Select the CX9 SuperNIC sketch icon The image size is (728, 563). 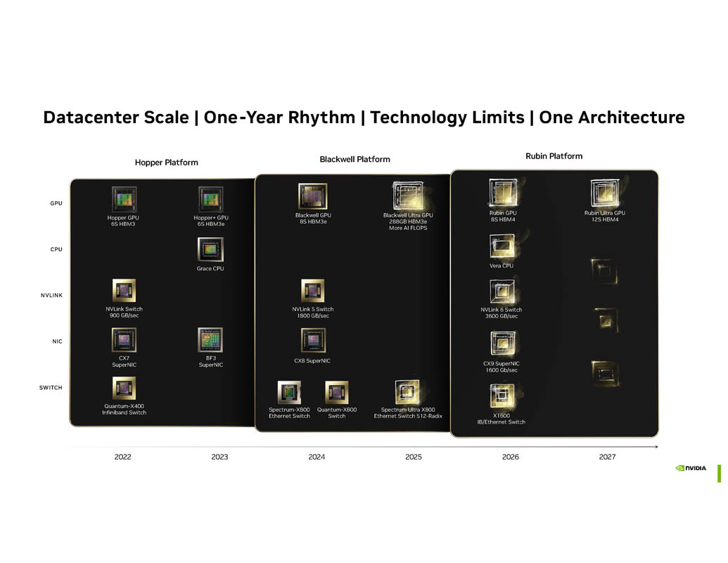[502, 343]
